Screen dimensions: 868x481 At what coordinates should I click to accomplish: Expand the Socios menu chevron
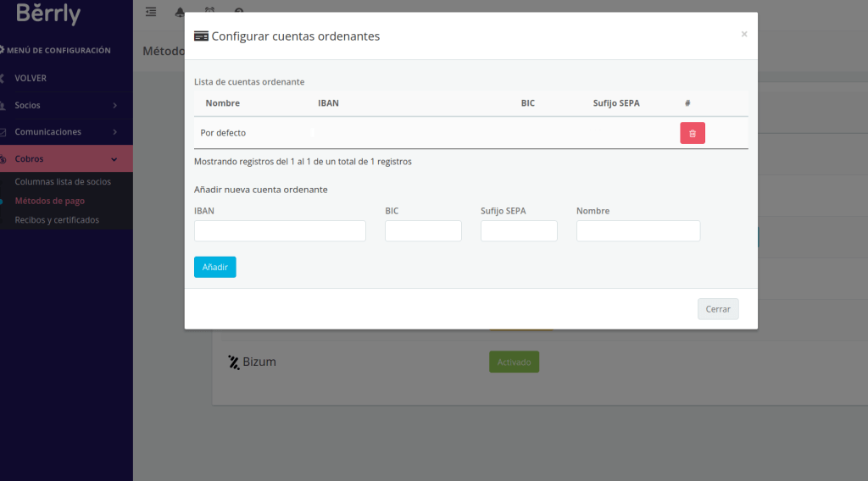coord(114,105)
